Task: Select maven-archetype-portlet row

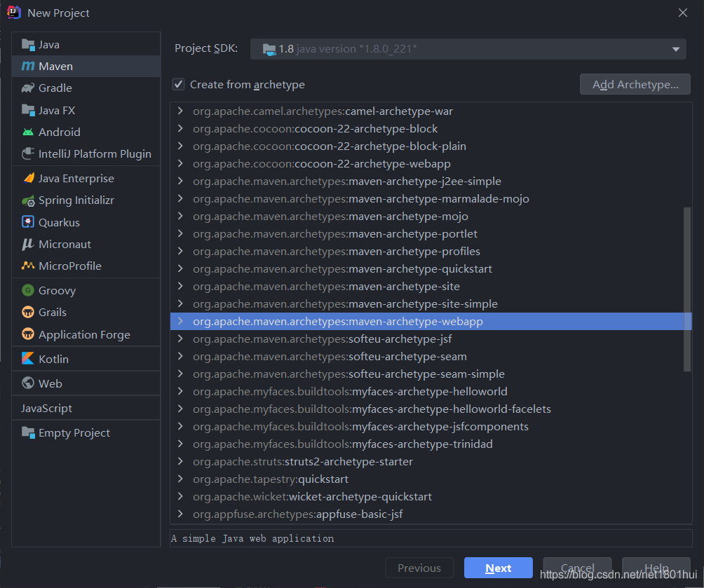Action: (x=431, y=233)
